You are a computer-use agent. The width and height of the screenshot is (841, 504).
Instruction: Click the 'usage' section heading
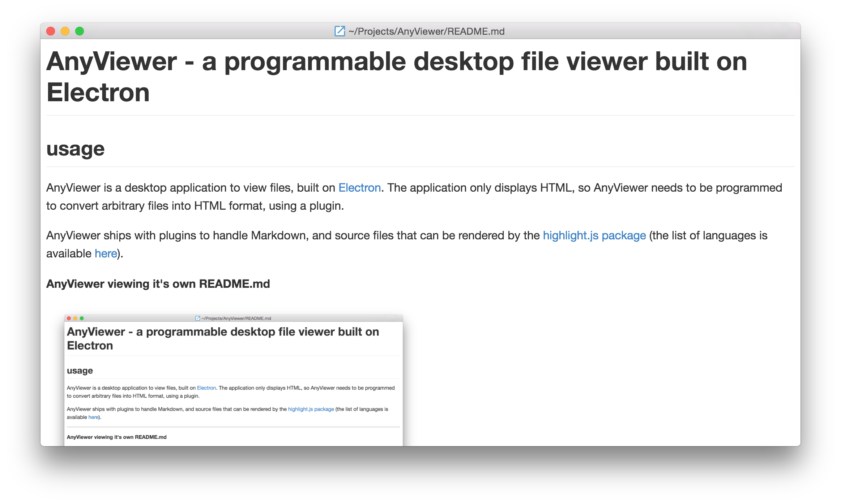(x=76, y=149)
